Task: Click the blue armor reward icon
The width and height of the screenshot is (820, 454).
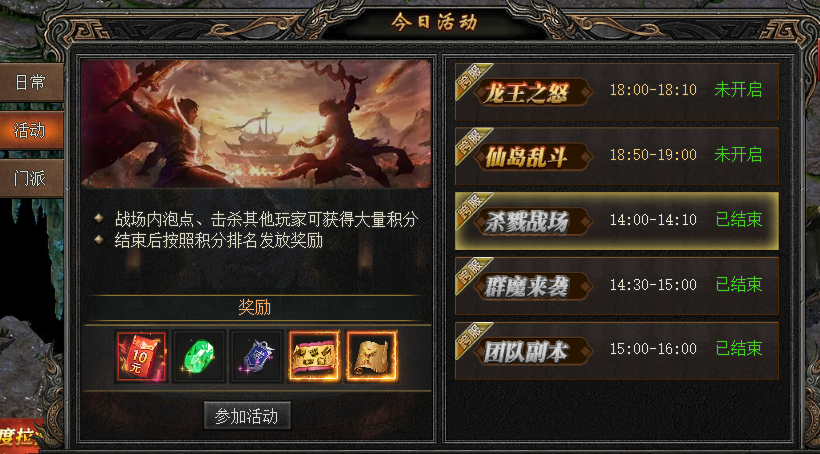Action: (256, 356)
